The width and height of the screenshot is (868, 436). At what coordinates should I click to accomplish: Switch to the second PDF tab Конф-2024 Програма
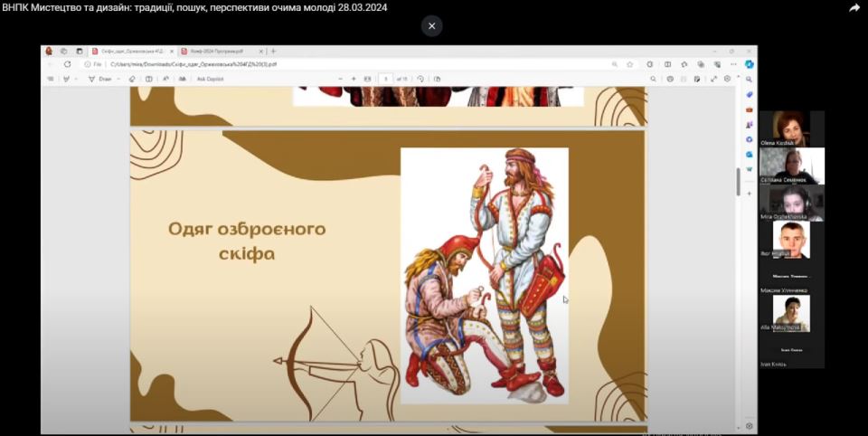point(217,52)
